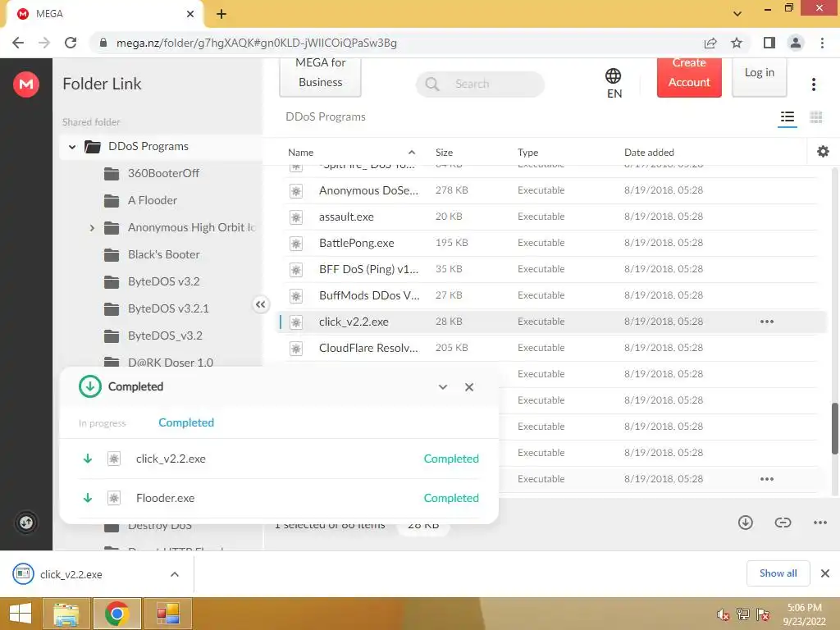This screenshot has height=630, width=840.
Task: Open the transfers icon in left rail
Action: [x=25, y=523]
